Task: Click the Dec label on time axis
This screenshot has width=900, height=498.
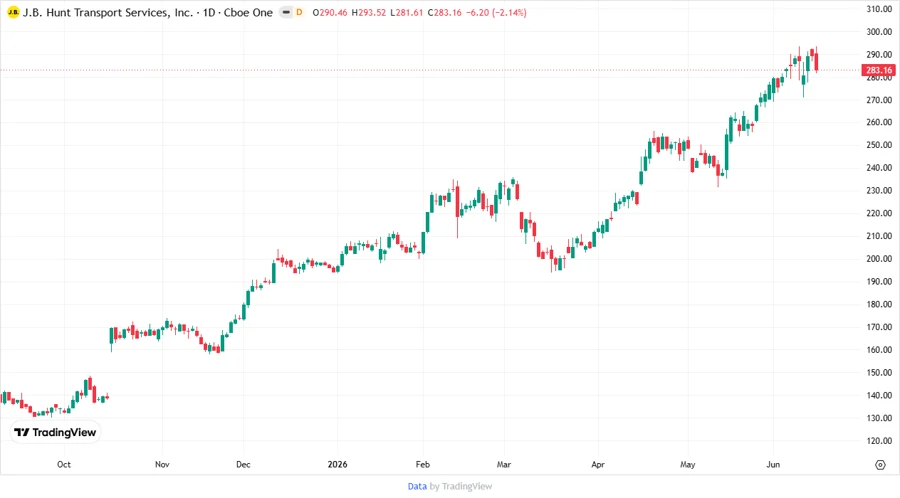Action: coord(243,464)
